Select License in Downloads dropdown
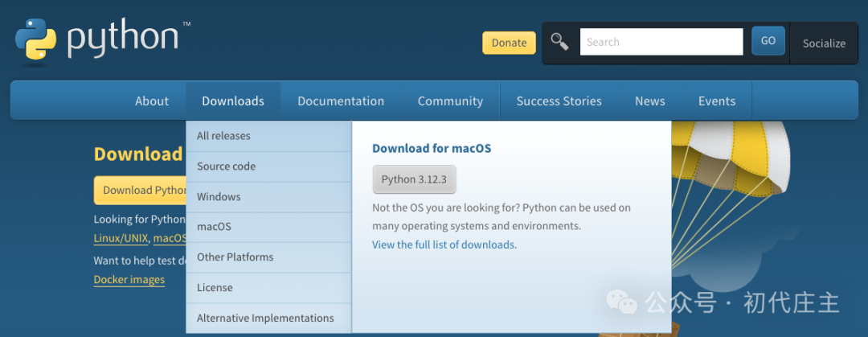 [268, 288]
